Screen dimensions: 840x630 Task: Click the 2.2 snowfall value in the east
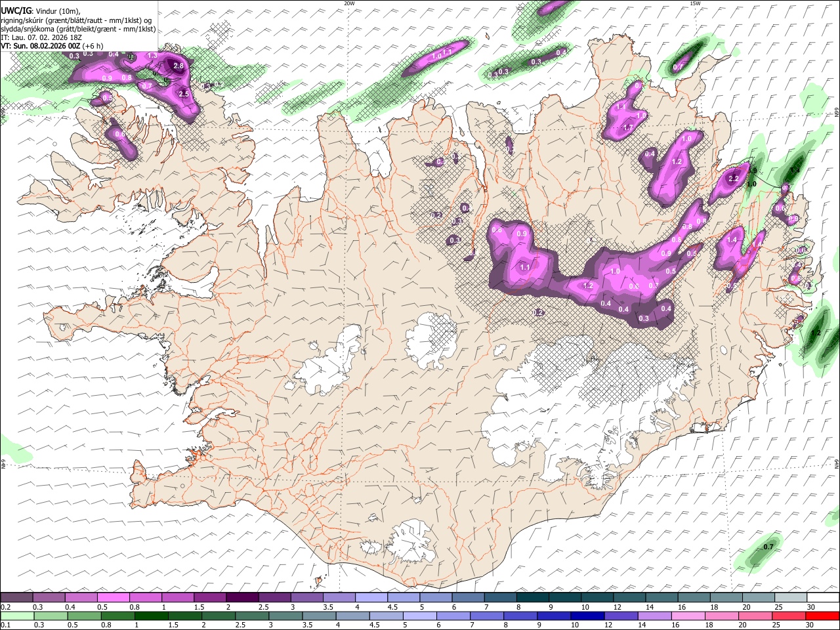(x=734, y=178)
